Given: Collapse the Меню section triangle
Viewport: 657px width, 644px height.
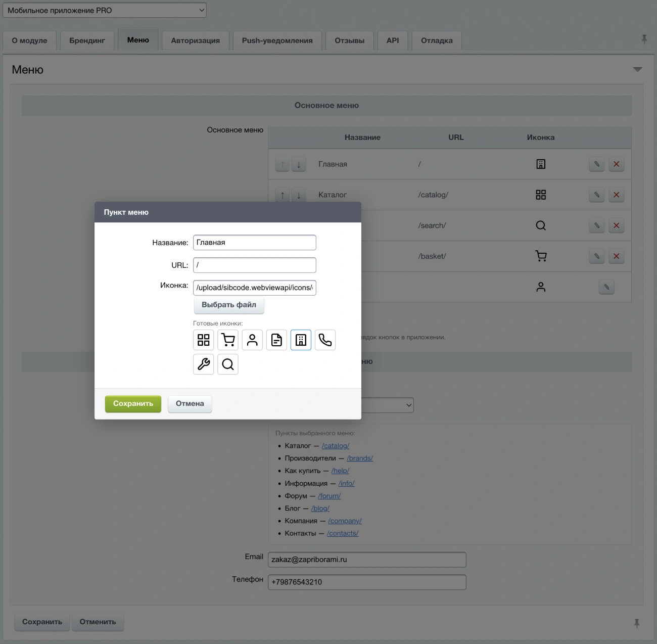Looking at the screenshot, I should 638,69.
